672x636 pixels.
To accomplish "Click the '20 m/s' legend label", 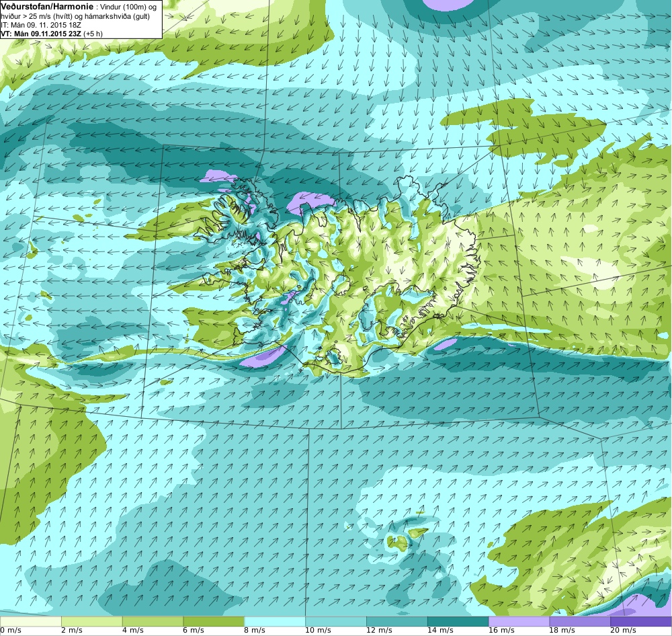I will click(624, 631).
